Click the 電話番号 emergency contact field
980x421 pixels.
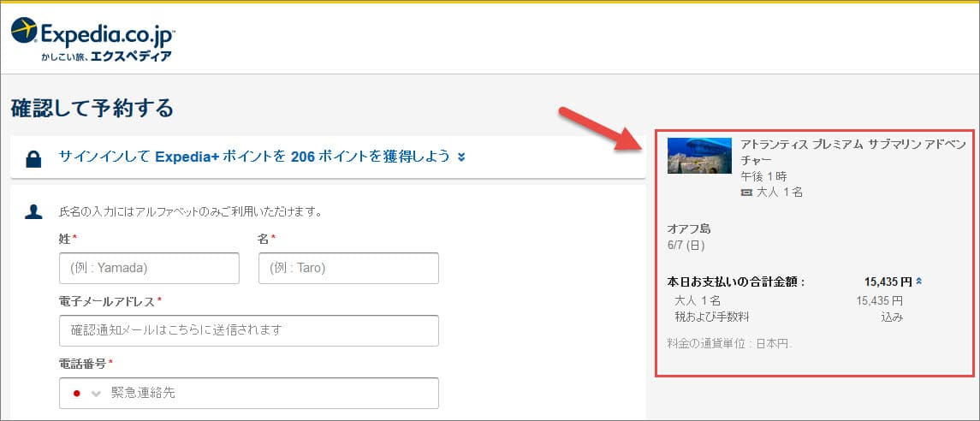click(249, 393)
